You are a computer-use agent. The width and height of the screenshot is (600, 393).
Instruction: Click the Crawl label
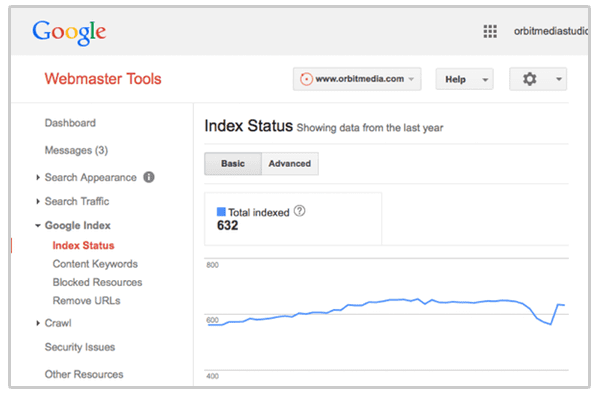[58, 323]
